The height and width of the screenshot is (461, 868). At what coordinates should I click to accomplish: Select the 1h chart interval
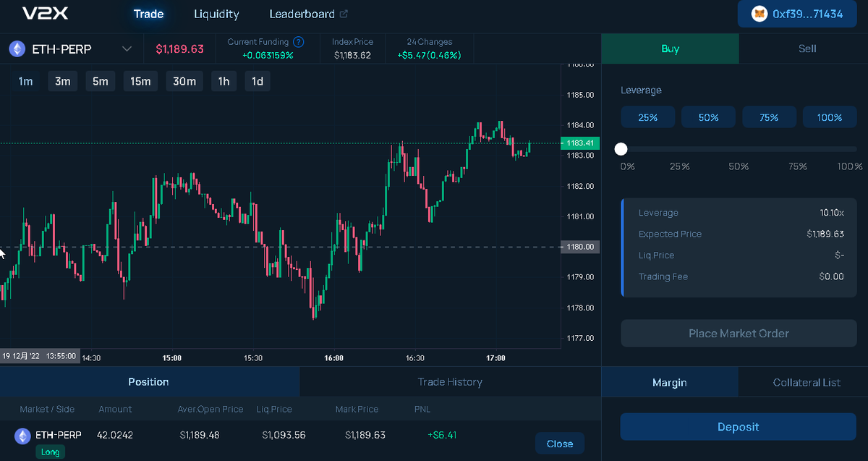tap(224, 81)
